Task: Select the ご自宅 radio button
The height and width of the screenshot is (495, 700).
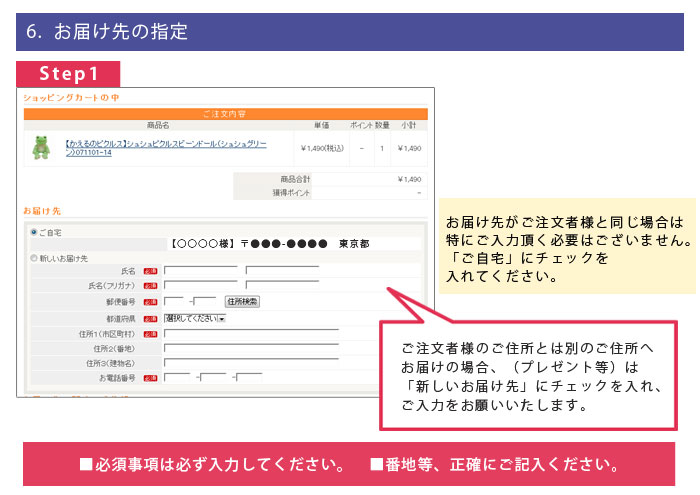Action: 33,232
